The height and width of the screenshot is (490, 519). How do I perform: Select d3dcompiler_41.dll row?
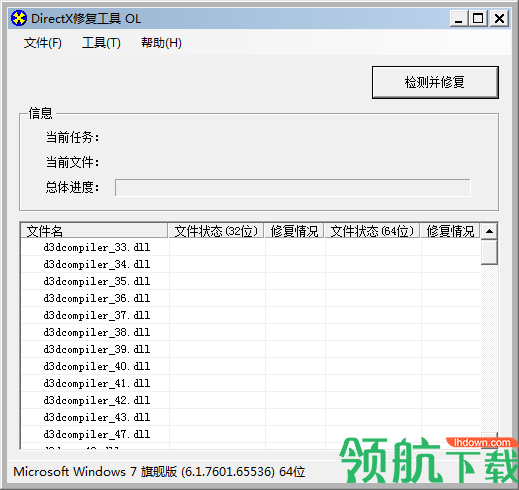251,383
